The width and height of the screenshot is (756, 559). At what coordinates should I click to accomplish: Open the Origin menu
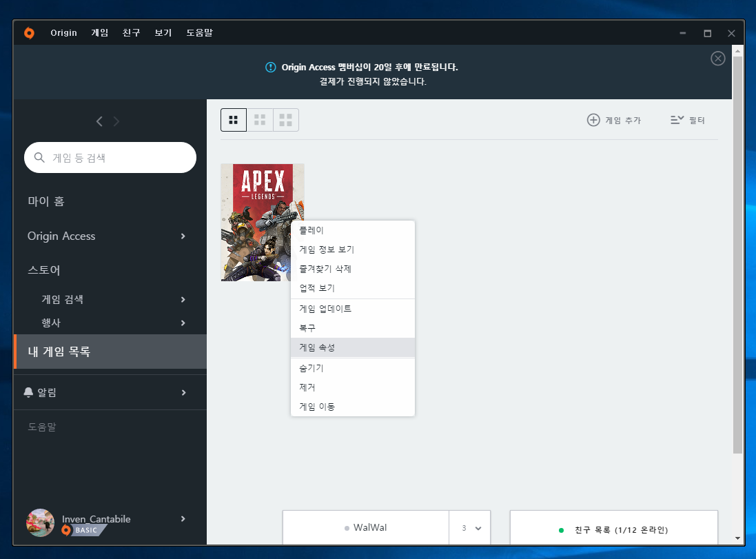coord(63,33)
